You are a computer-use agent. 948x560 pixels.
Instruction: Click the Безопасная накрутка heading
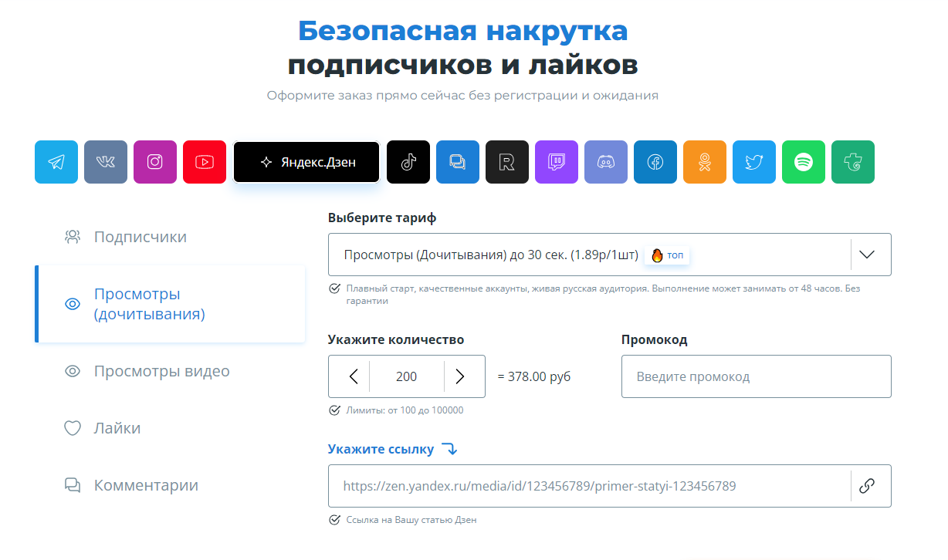462,32
